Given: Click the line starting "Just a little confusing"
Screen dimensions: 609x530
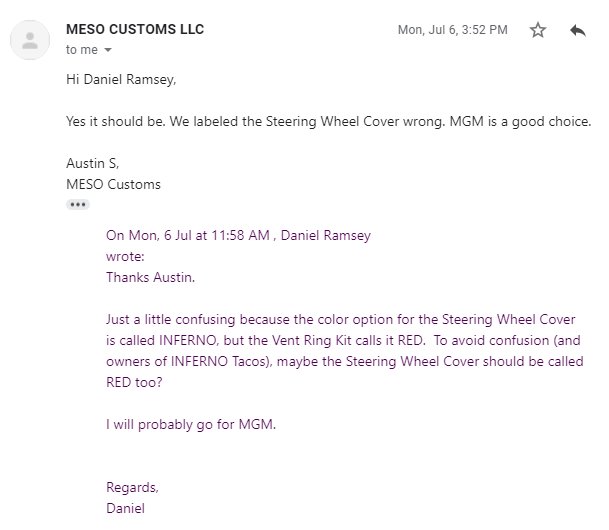Looking at the screenshot, I should (x=341, y=320).
